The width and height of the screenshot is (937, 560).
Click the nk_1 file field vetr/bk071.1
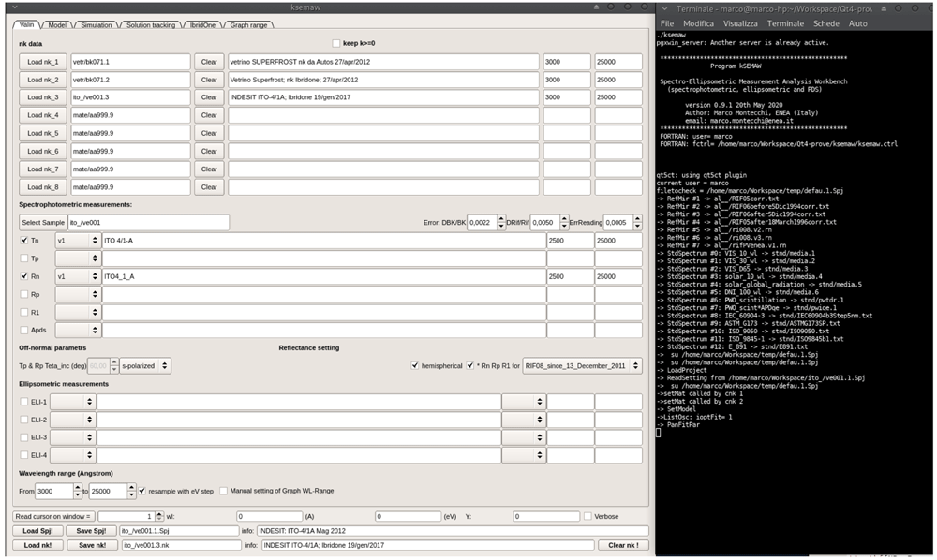pyautogui.click(x=130, y=62)
